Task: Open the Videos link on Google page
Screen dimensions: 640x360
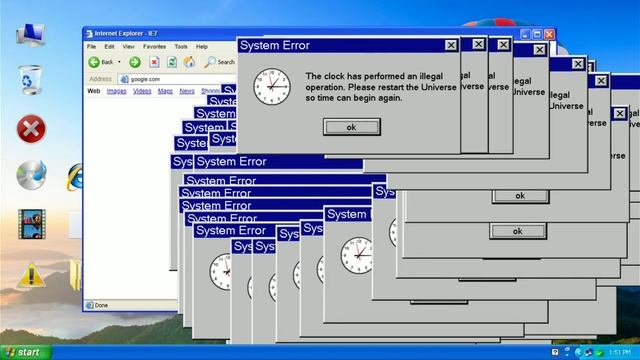Action: click(142, 91)
